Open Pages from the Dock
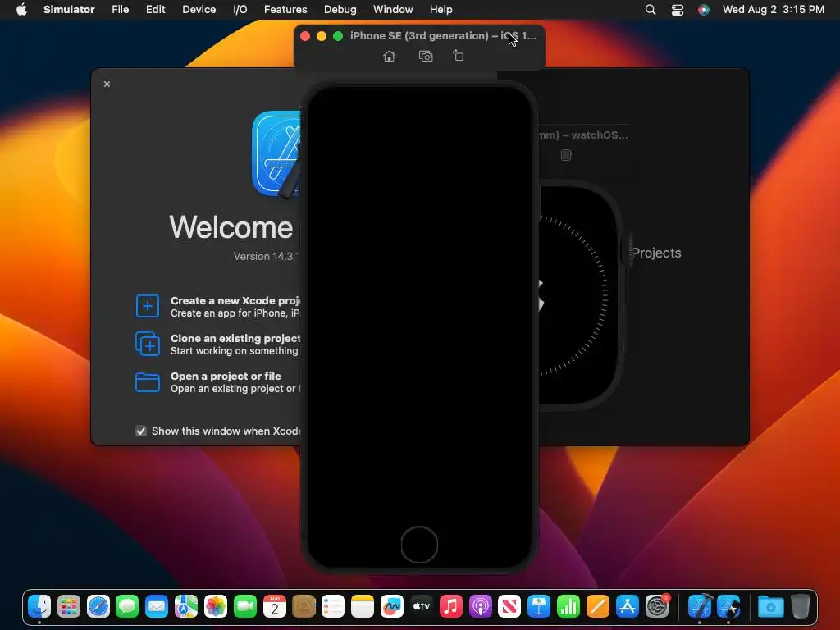840x630 pixels. 598,606
